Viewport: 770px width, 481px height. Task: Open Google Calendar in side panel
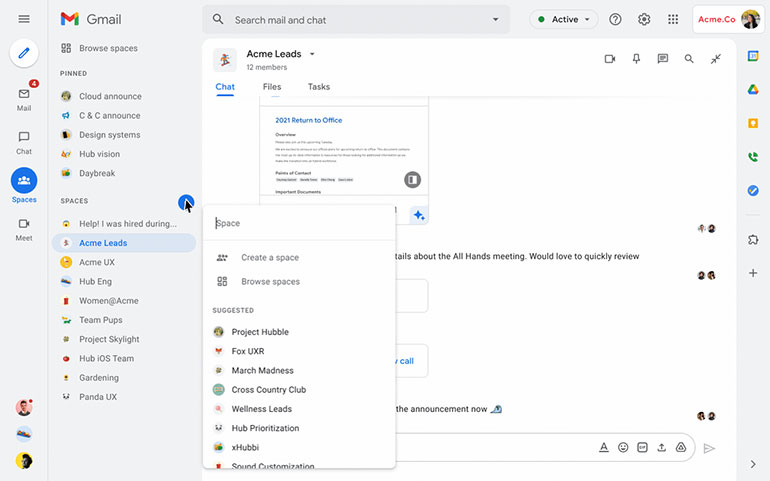pyautogui.click(x=753, y=56)
